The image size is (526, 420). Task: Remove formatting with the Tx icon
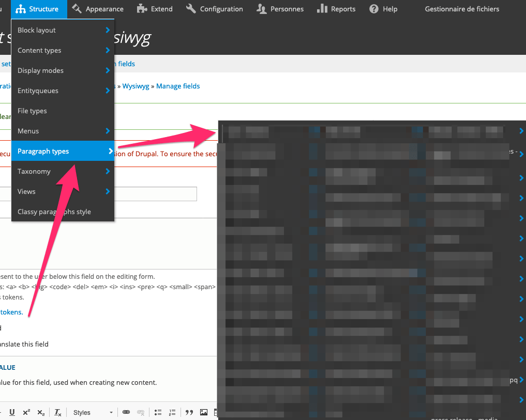[x=57, y=412]
